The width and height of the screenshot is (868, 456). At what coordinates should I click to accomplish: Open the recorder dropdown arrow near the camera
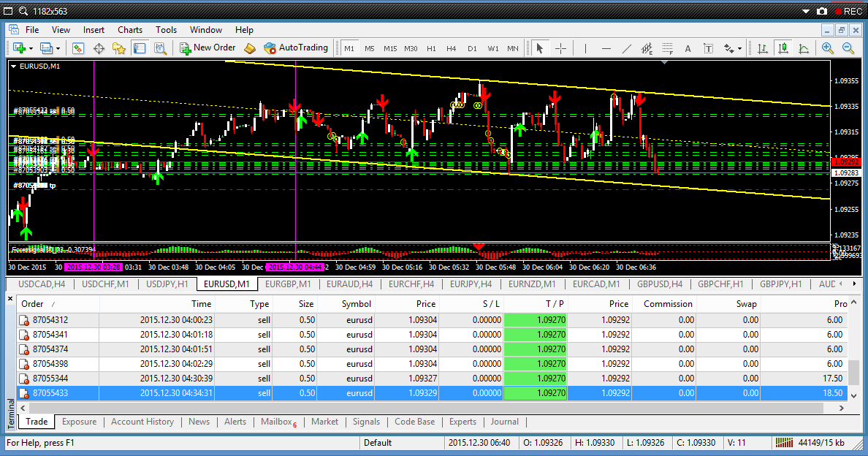[x=806, y=11]
